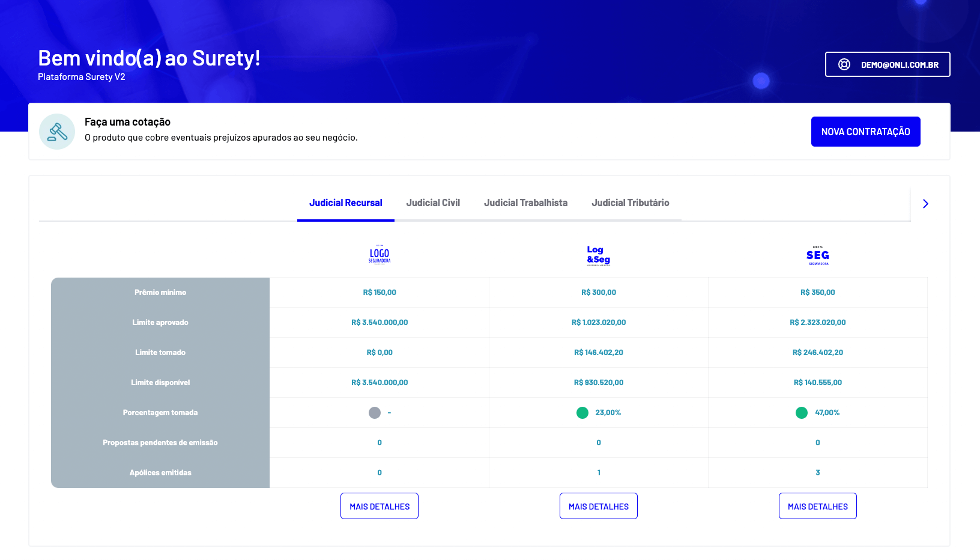Click the Limite aprovado value R$ 1.023.020,00

coord(599,323)
